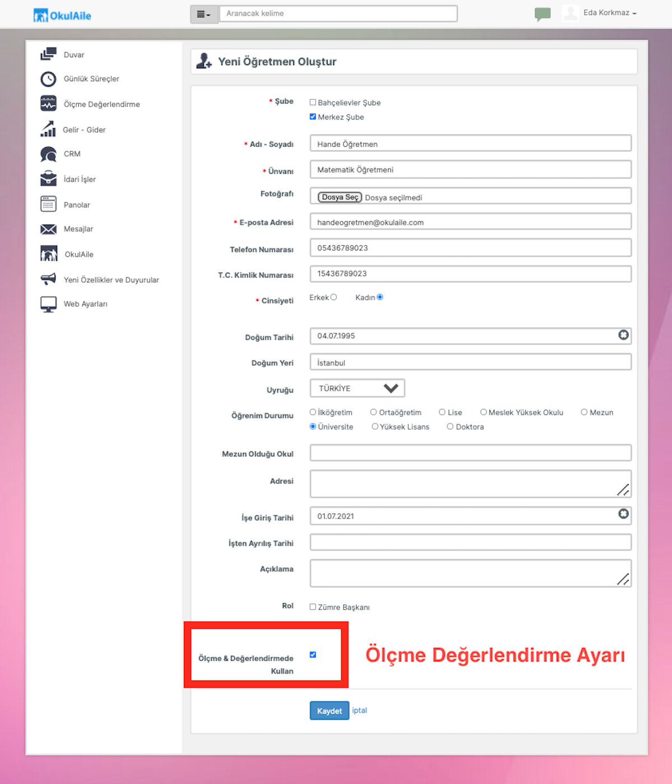Go to İdari İşler menu link
This screenshot has height=784, width=672.
80,179
